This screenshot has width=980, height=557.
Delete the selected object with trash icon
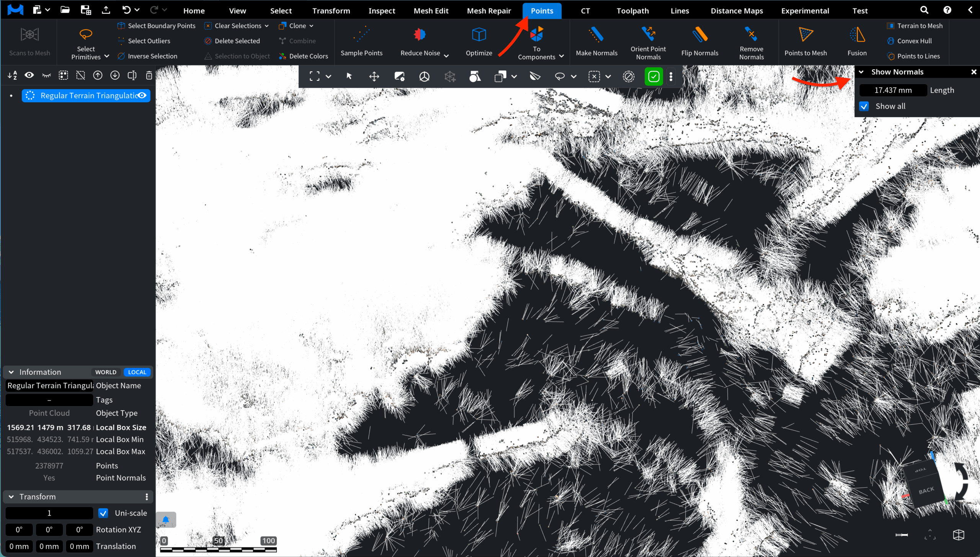coord(149,75)
